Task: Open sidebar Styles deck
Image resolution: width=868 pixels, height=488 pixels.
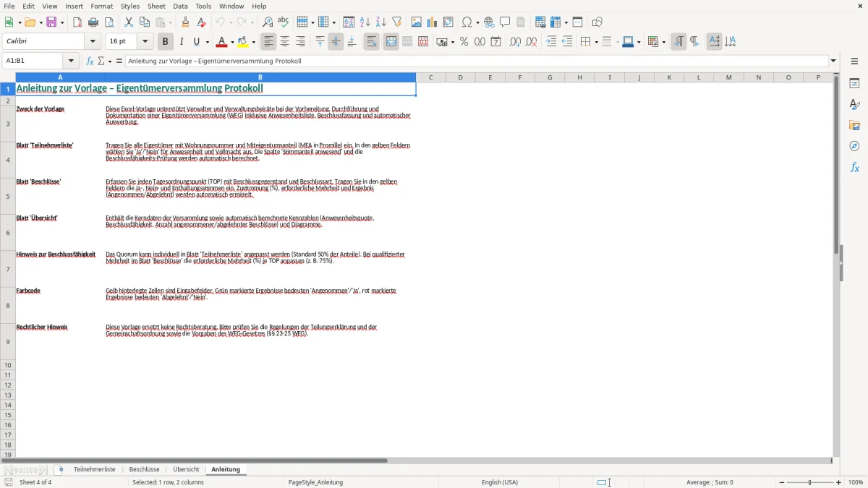Action: click(x=854, y=104)
